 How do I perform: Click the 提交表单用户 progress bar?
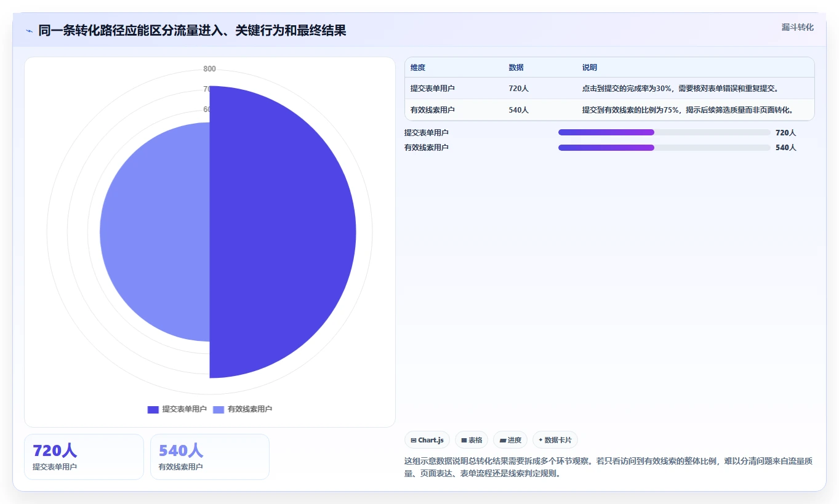pos(664,132)
